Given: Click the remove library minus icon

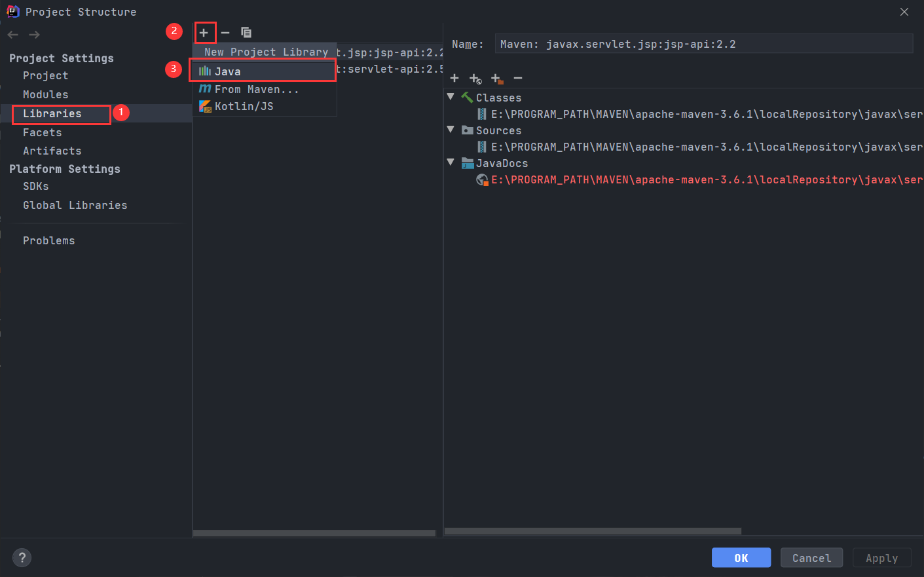Looking at the screenshot, I should (225, 32).
